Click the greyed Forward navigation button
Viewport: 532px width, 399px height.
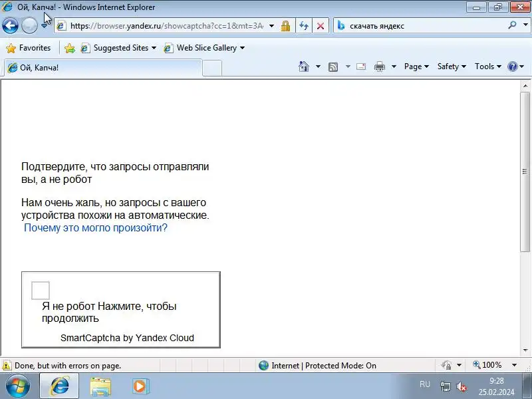click(29, 25)
